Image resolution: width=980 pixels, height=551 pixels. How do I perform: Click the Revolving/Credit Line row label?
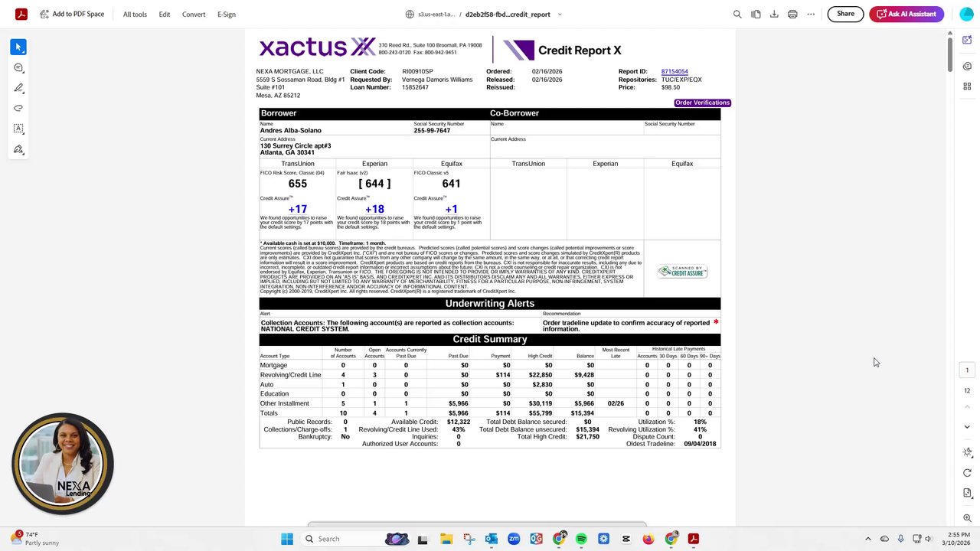290,375
